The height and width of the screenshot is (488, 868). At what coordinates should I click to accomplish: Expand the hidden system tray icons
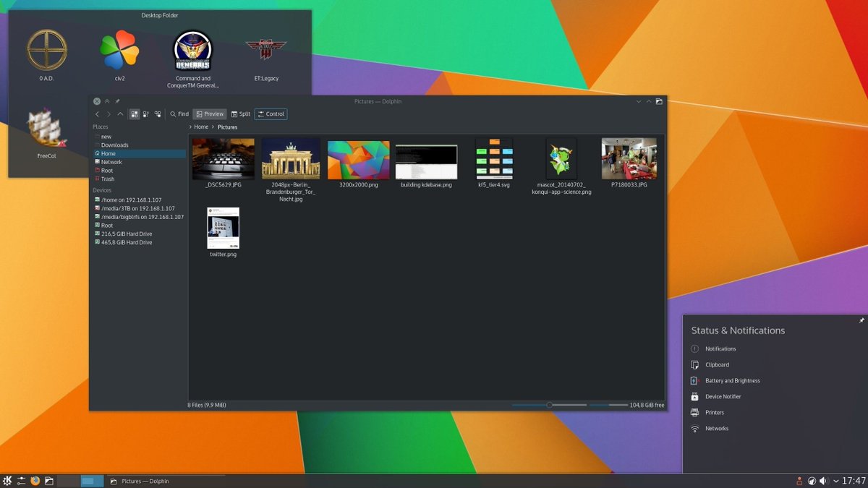(x=836, y=480)
